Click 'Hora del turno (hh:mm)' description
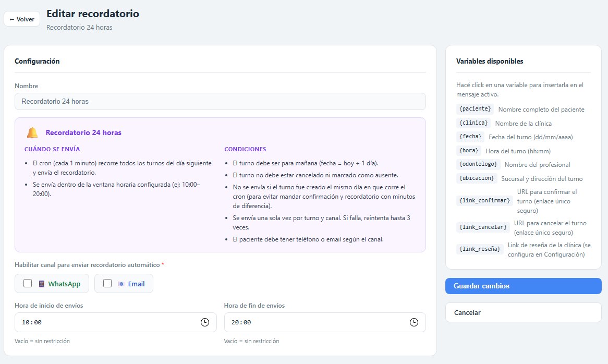Viewport: 608px width, 364px height. (518, 151)
